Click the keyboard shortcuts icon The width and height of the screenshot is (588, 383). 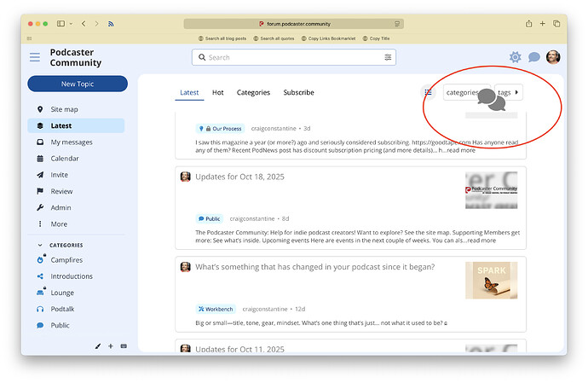click(x=124, y=346)
